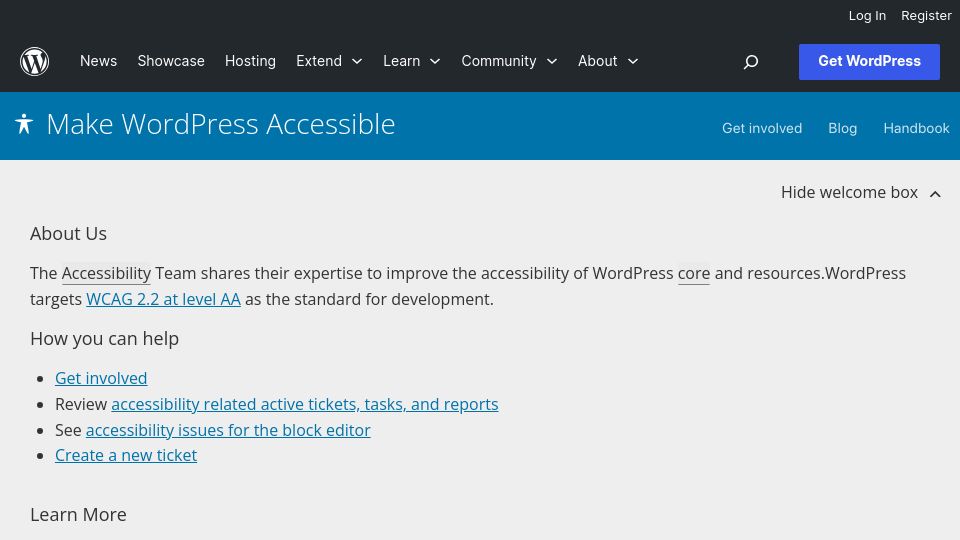Image resolution: width=960 pixels, height=540 pixels.
Task: Toggle the Hide welcome box button
Action: pyautogui.click(x=861, y=193)
